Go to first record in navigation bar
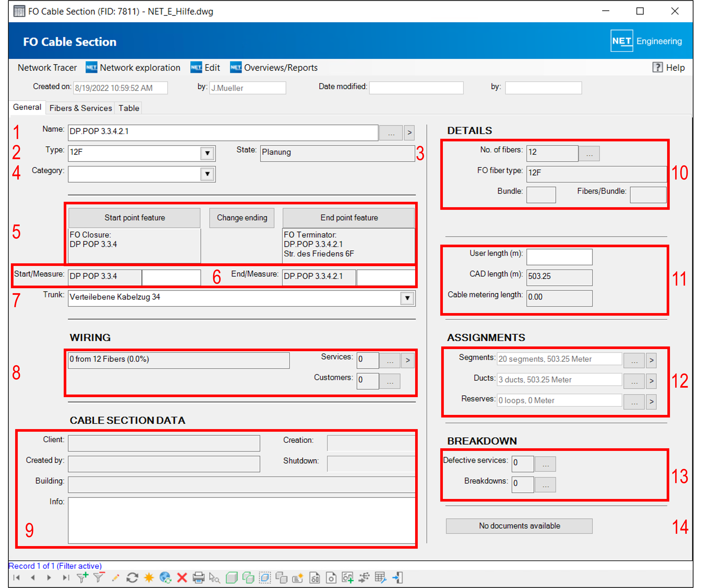Image resolution: width=701 pixels, height=588 pixels. click(x=16, y=578)
